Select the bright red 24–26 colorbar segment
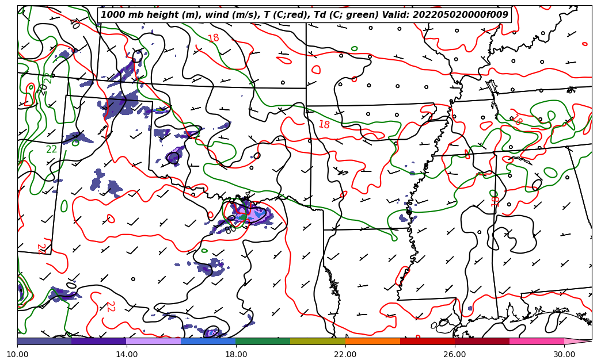 coord(427,341)
